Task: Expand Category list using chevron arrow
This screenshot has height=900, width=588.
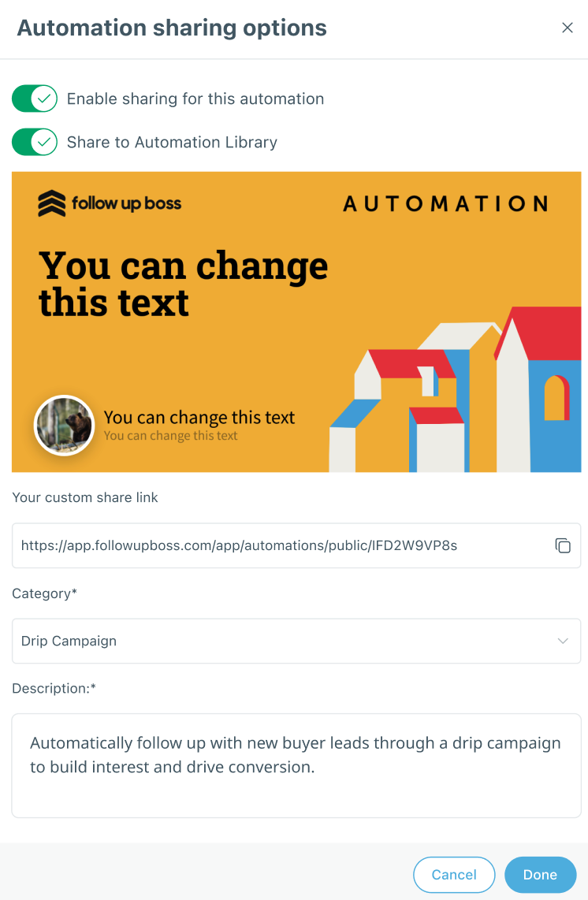Action: pyautogui.click(x=563, y=641)
